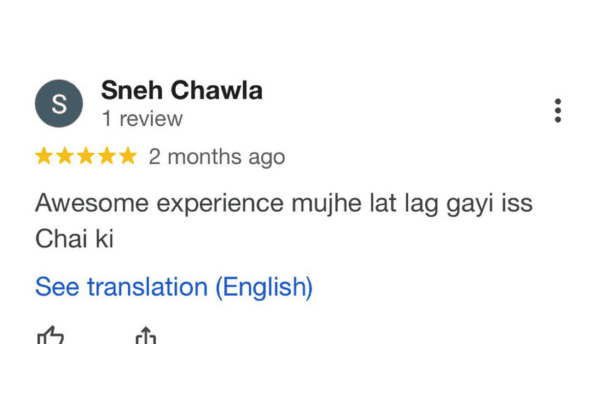Click the "S" profile avatar
The height and width of the screenshot is (400, 600).
pos(59,105)
